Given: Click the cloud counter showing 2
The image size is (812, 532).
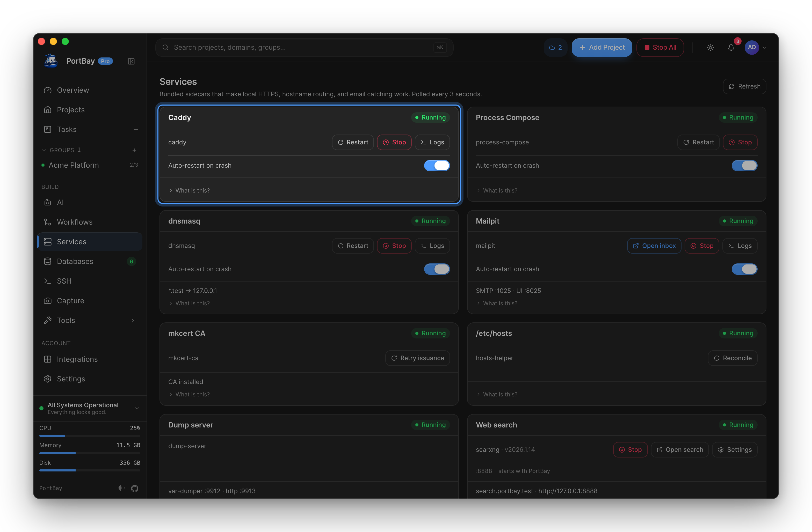Looking at the screenshot, I should coord(555,47).
